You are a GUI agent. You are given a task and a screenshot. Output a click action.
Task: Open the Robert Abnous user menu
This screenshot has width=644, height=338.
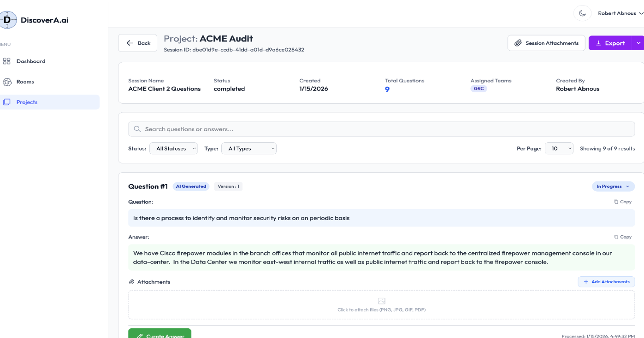click(620, 13)
